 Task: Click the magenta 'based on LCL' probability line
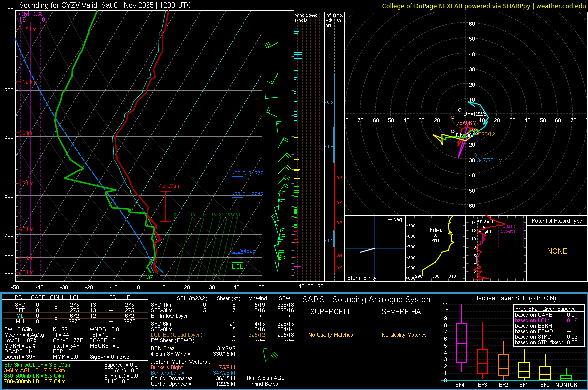(x=546, y=320)
